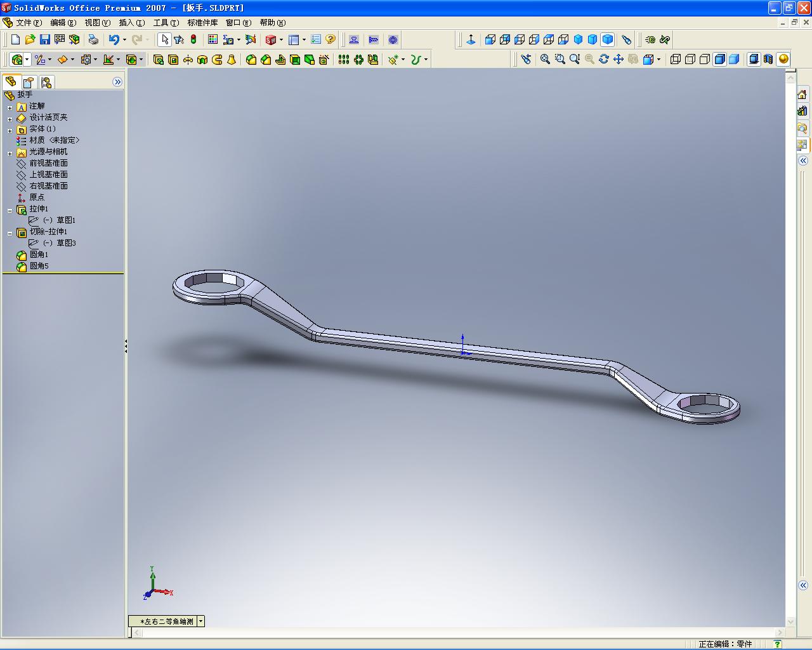Switch to the PropertyManager tab
Screen dimensions: 812x650
pyautogui.click(x=29, y=82)
